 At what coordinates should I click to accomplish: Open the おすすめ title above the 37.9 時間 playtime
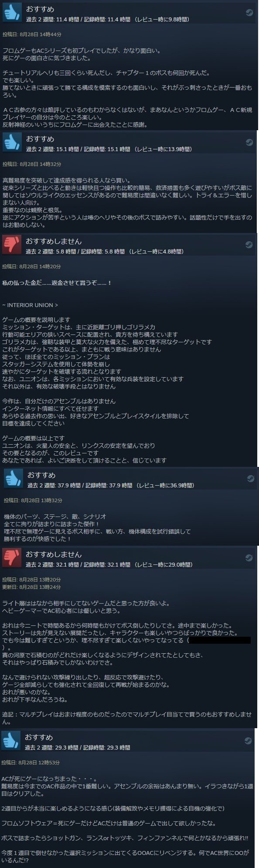tap(41, 475)
